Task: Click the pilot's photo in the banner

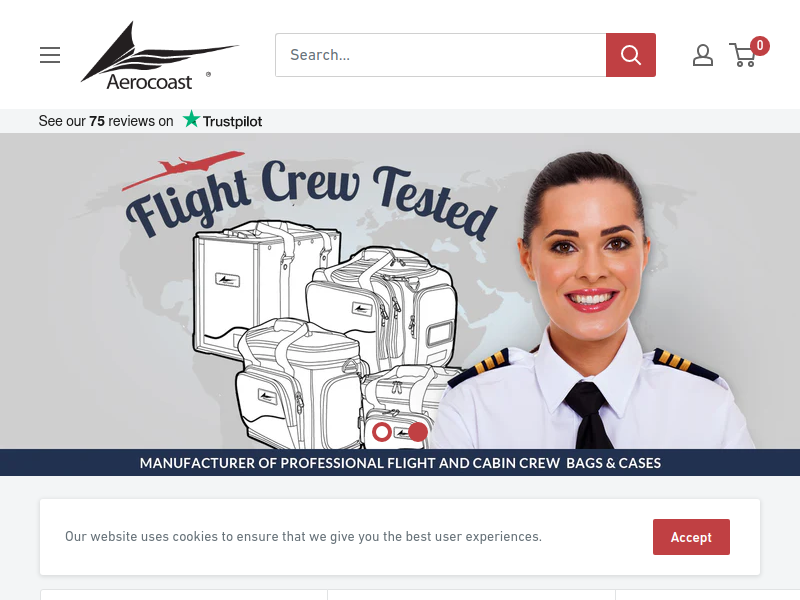Action: pyautogui.click(x=594, y=301)
